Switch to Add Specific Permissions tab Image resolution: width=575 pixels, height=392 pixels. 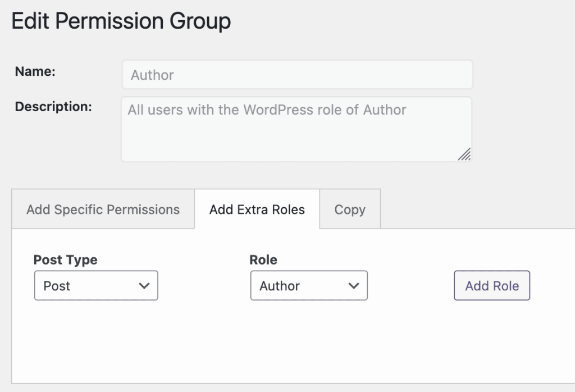103,209
